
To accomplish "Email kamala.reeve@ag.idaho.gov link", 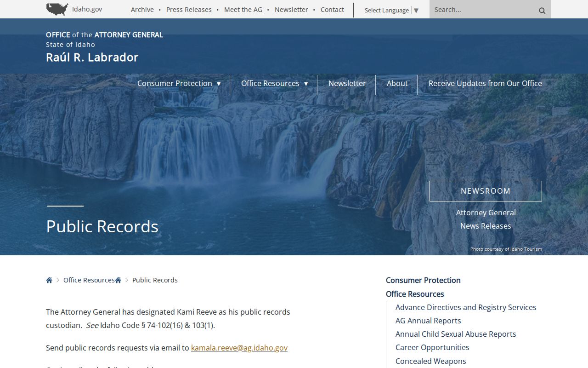I will point(239,348).
